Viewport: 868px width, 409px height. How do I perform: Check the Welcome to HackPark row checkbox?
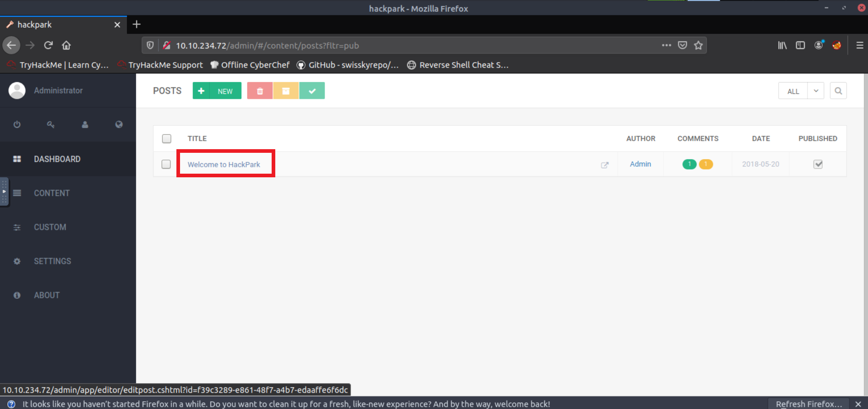[166, 164]
